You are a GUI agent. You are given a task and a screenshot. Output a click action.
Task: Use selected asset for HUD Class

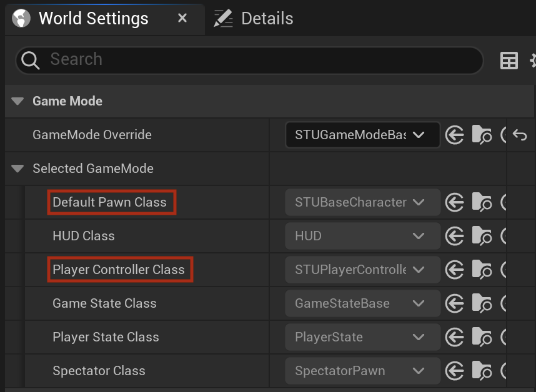pyautogui.click(x=454, y=236)
